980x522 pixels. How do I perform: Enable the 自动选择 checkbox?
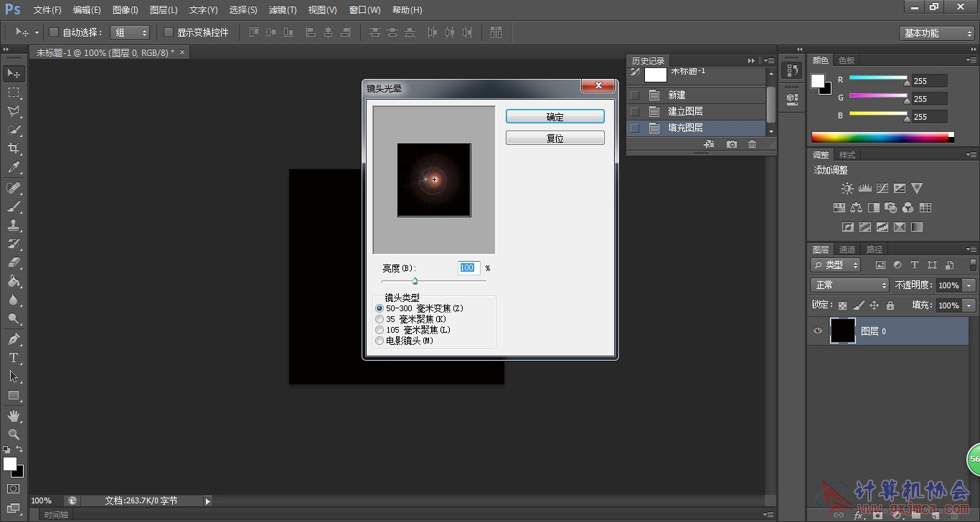click(54, 32)
